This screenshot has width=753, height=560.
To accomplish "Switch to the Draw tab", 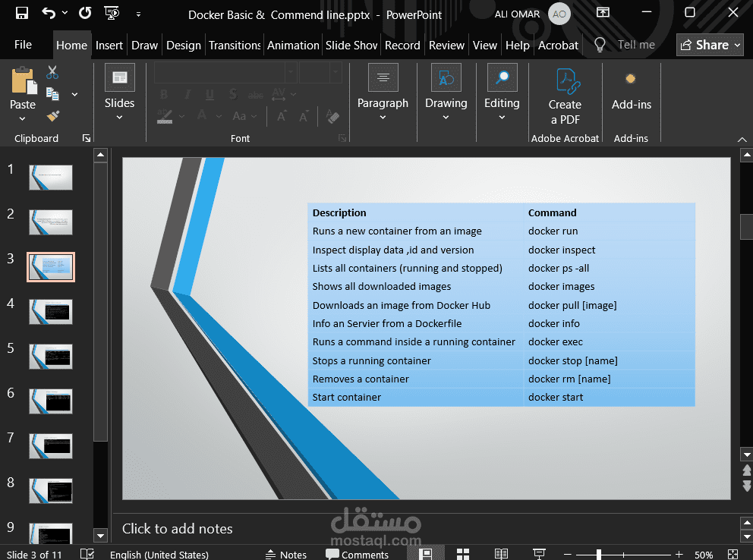I will (144, 45).
